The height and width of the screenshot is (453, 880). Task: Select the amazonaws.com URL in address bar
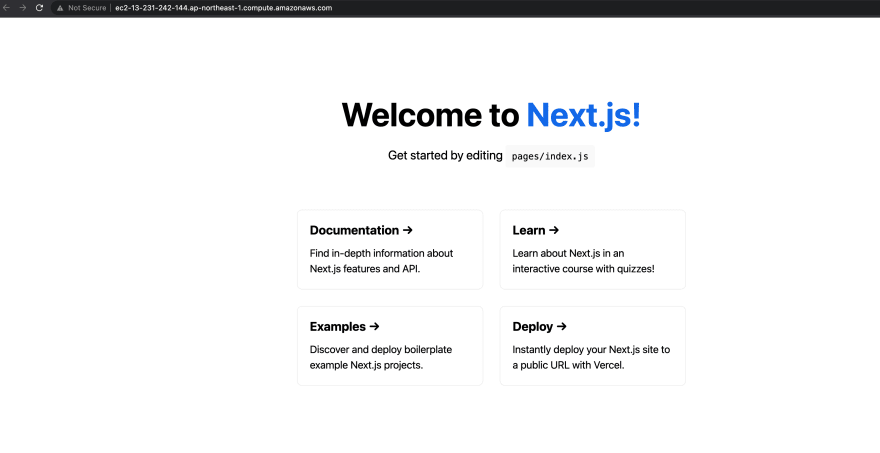tap(223, 8)
